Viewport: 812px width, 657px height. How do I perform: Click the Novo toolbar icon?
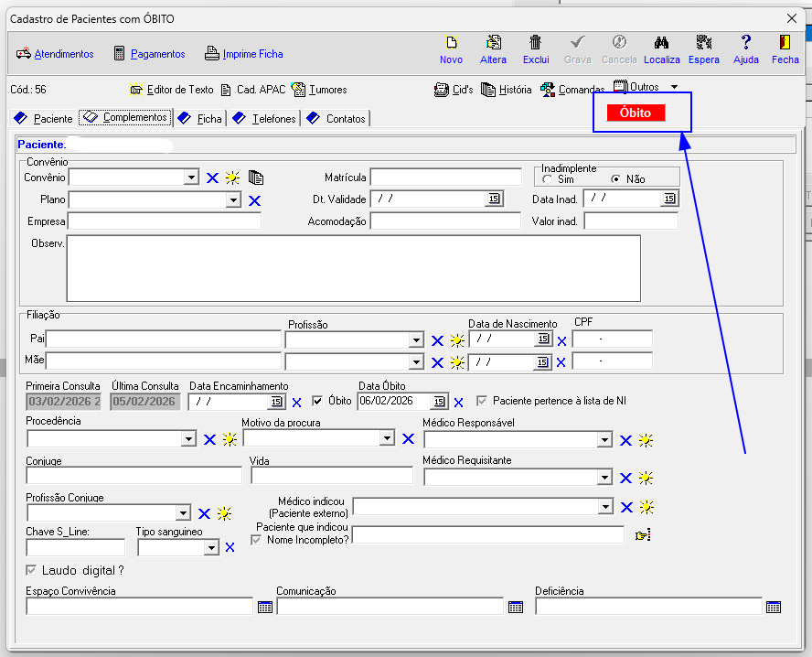click(451, 43)
